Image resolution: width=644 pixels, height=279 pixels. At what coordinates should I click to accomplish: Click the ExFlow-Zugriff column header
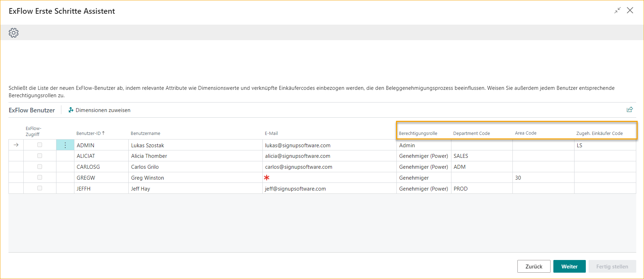click(33, 131)
